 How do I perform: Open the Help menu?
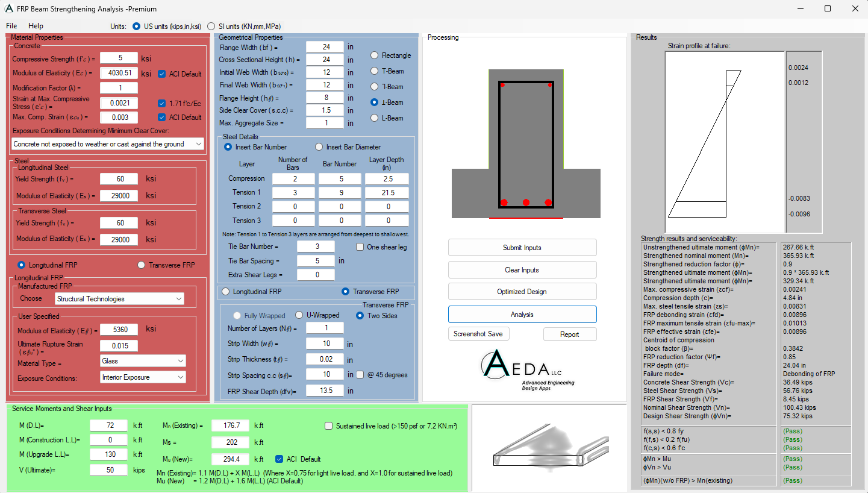pos(36,27)
